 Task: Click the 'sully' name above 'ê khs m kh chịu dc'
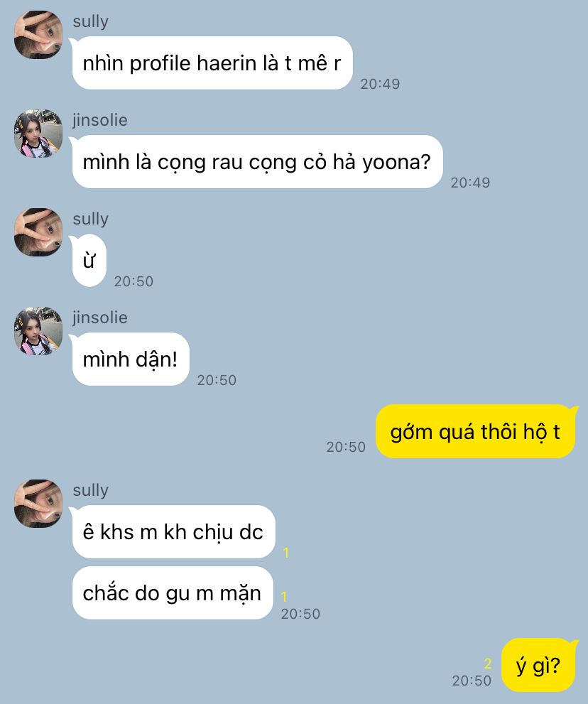point(91,490)
